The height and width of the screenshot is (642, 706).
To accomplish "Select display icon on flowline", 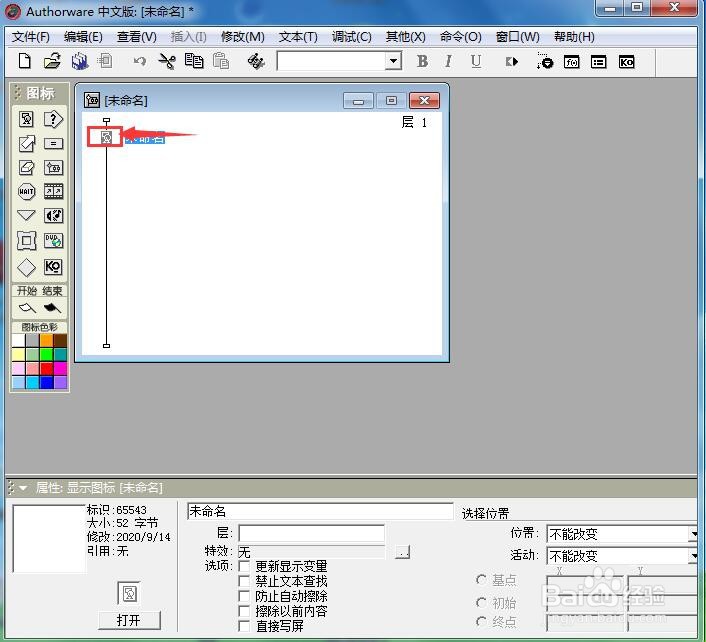I will tap(106, 137).
